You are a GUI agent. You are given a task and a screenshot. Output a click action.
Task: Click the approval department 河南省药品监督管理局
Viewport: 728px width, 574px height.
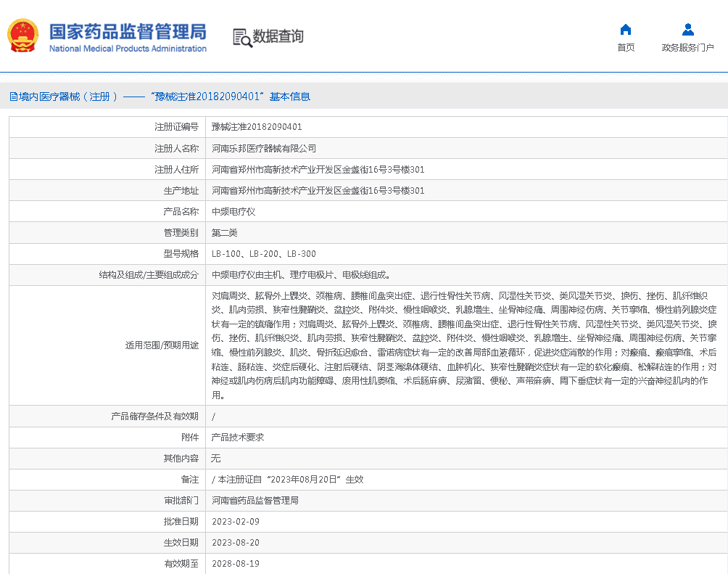[255, 501]
